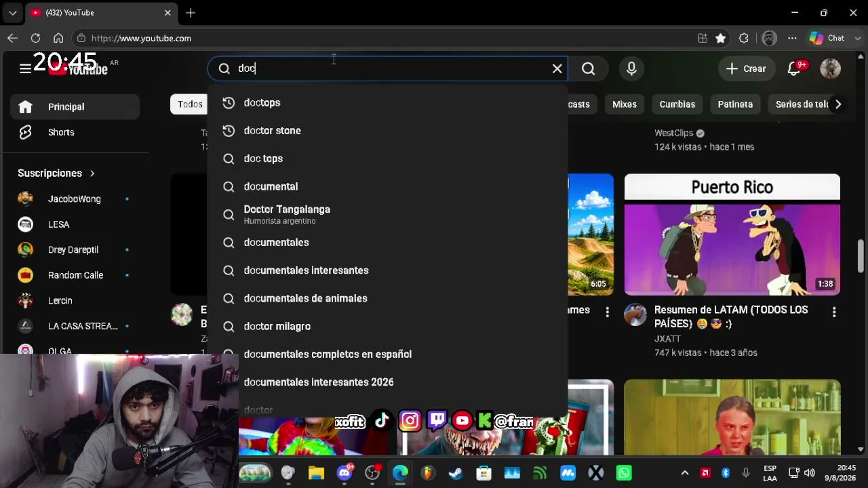Viewport: 868px width, 488px height.
Task: Click the YouTube search magnifier button
Action: [x=588, y=68]
